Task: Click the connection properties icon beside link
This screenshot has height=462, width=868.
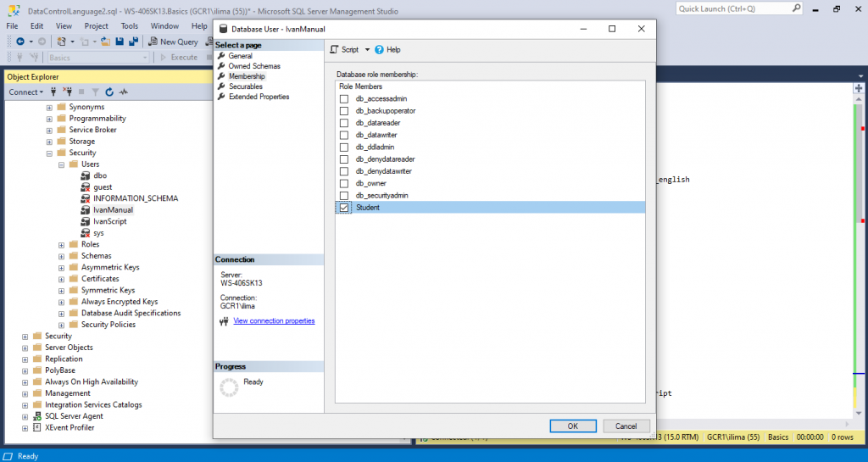Action: click(224, 321)
